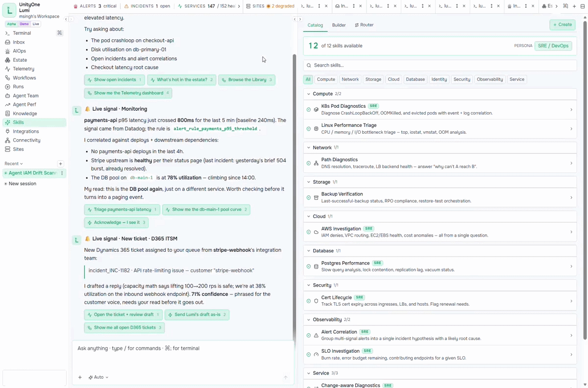Open options menu for Agent IAM Drift session
The image size is (588, 388).
point(62,173)
